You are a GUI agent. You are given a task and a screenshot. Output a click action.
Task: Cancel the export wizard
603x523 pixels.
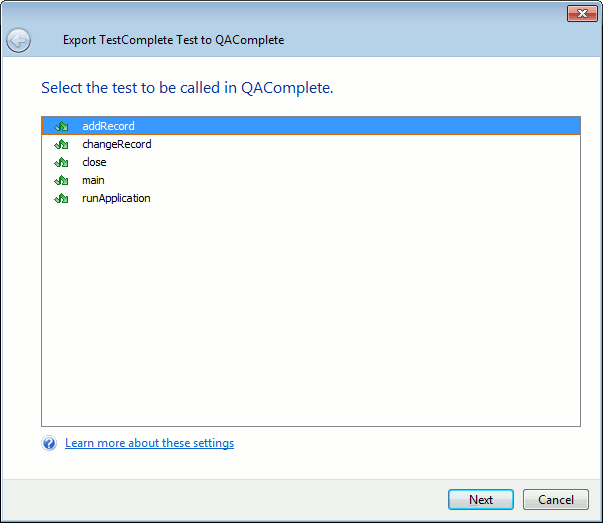[555, 500]
